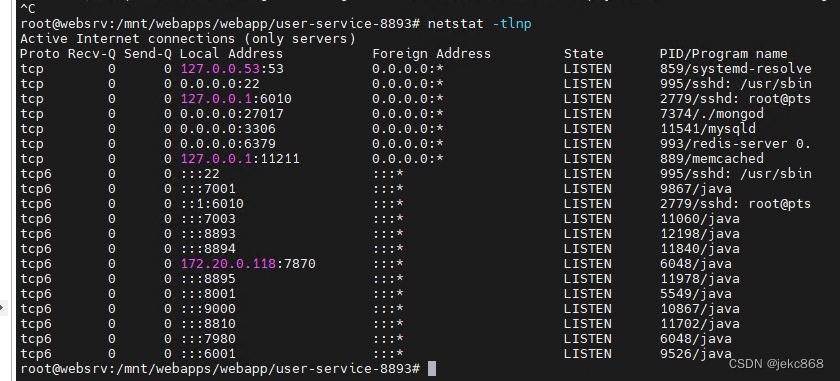Select the 0.0.0.0:22 local address
This screenshot has height=381, width=840.
[x=220, y=84]
